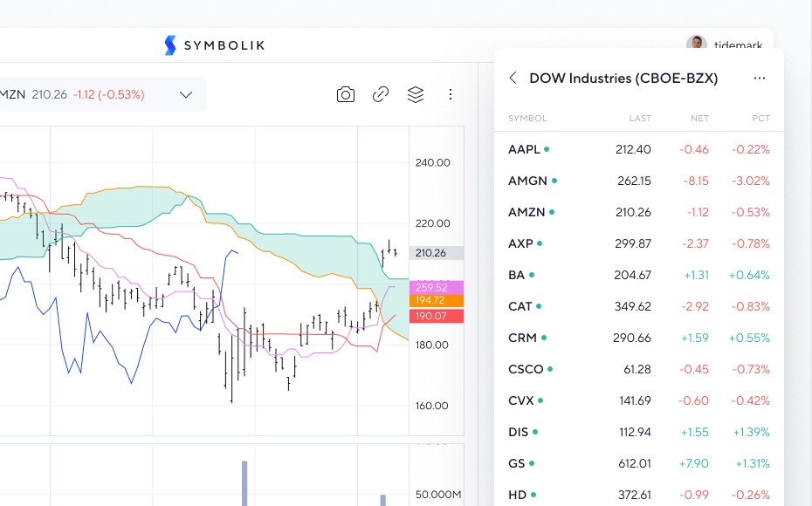Click the orange 194.72 indicator label

(x=437, y=301)
